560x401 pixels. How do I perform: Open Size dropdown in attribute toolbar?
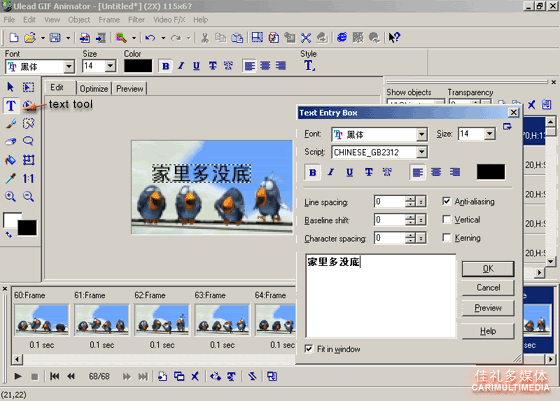(110, 66)
